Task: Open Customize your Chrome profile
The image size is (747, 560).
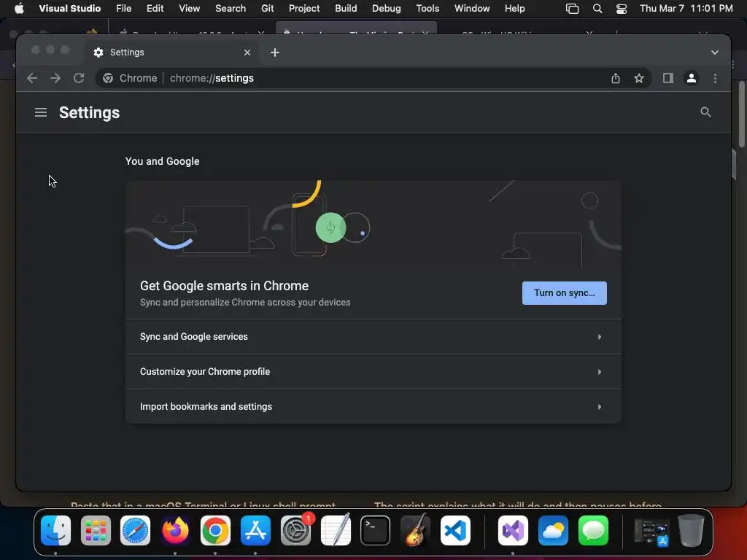Action: [373, 371]
